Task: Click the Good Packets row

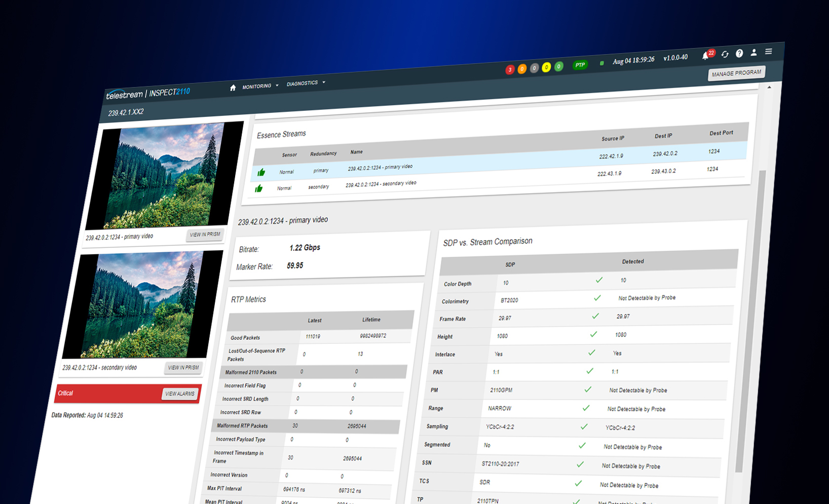Action: click(319, 337)
